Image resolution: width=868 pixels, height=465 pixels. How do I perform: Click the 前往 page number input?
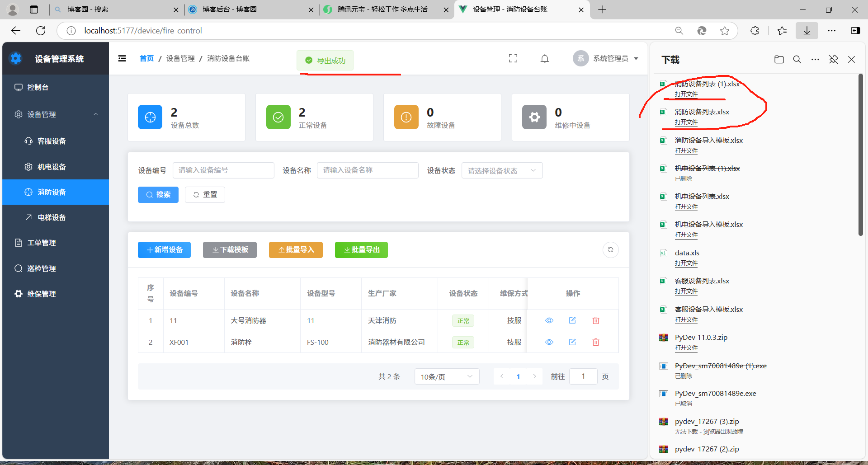583,376
